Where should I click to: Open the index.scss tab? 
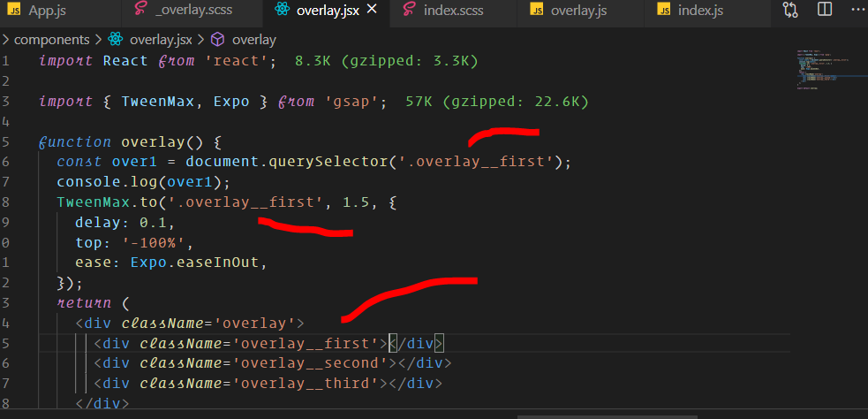(453, 11)
